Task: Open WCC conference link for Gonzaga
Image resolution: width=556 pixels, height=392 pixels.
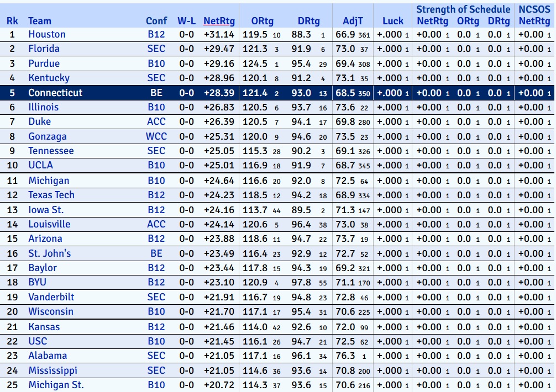Action: click(x=156, y=136)
